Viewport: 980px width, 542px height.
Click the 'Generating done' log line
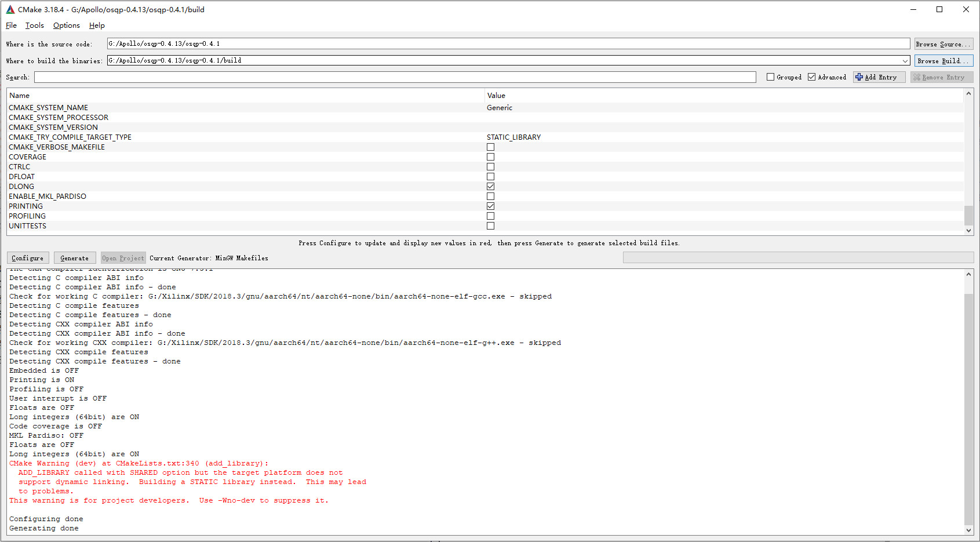[44, 528]
